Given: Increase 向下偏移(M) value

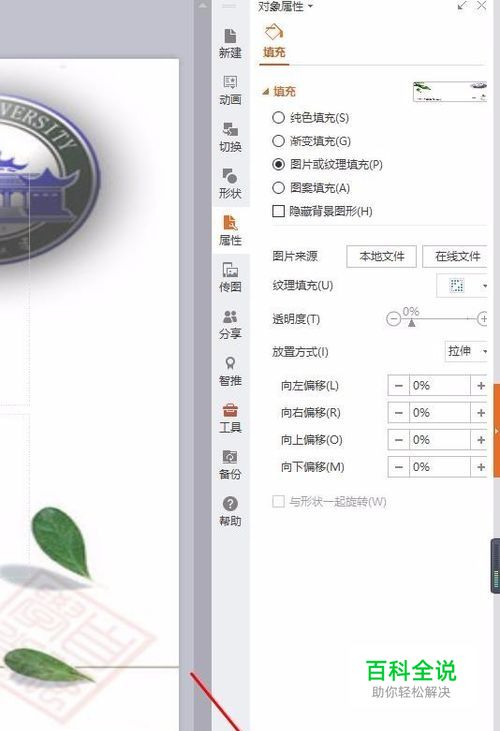Looking at the screenshot, I should (480, 467).
